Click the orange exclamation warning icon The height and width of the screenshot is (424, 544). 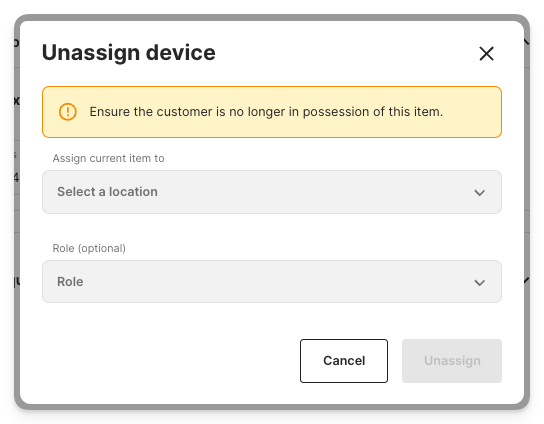[68, 112]
